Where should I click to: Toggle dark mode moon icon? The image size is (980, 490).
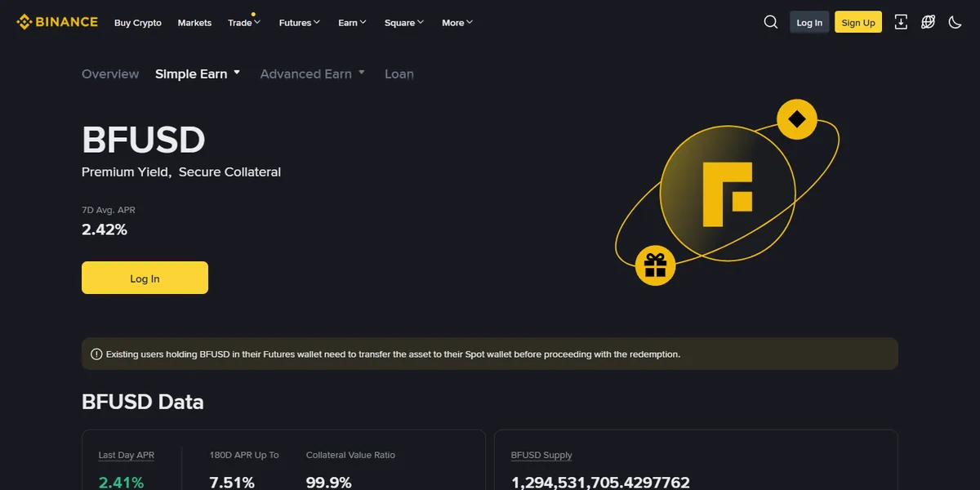955,22
